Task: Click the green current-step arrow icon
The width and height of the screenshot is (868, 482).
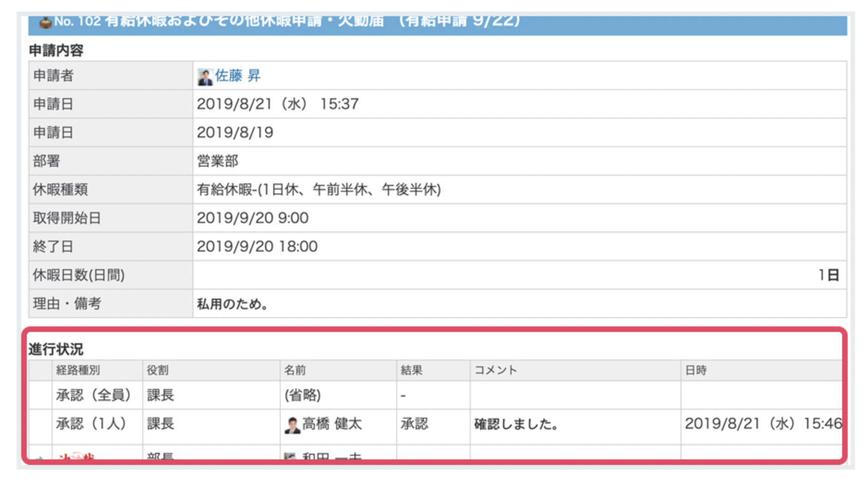Action: click(x=40, y=457)
